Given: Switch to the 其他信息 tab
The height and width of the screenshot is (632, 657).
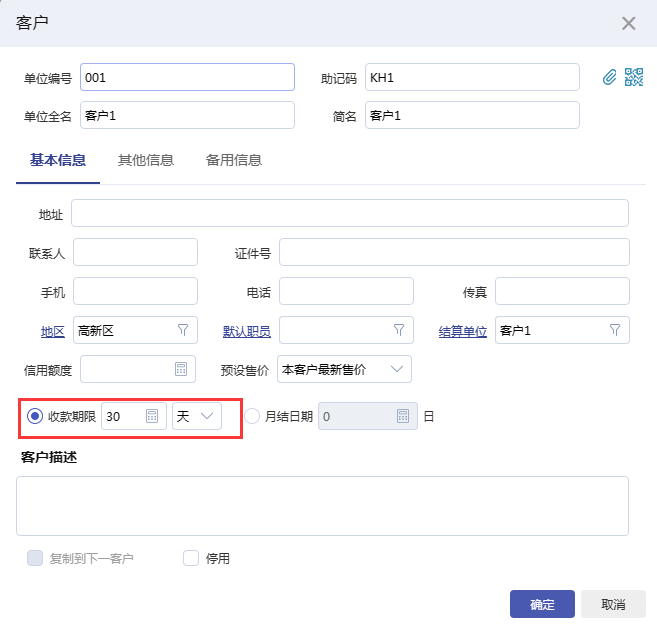Looking at the screenshot, I should 146,160.
